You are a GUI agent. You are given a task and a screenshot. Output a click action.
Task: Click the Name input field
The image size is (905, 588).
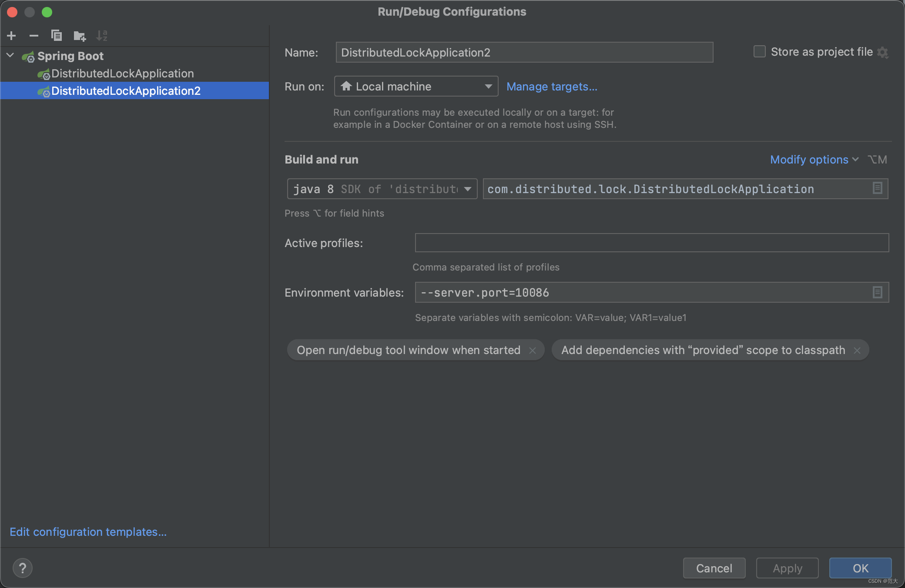pos(524,53)
